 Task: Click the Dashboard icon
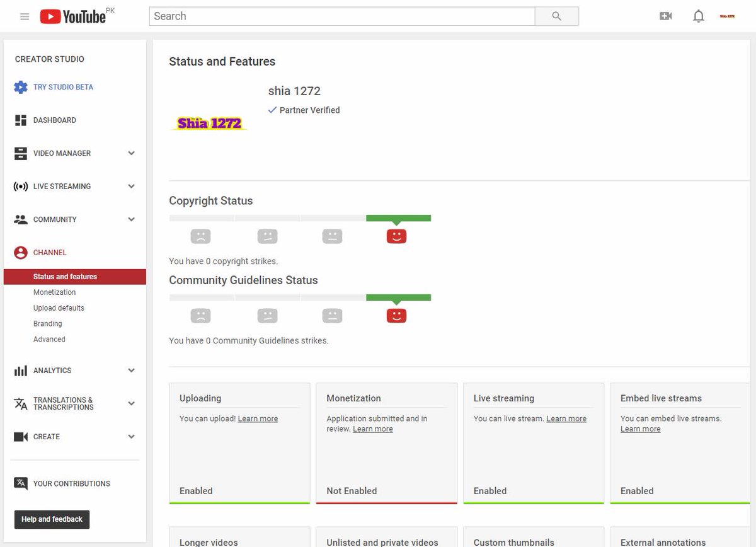21,120
